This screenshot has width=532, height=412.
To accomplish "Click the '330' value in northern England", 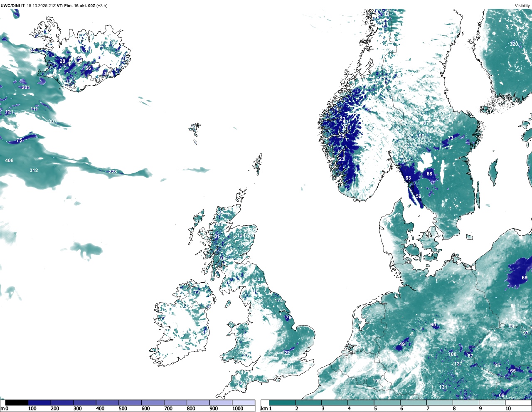I will pyautogui.click(x=259, y=279).
